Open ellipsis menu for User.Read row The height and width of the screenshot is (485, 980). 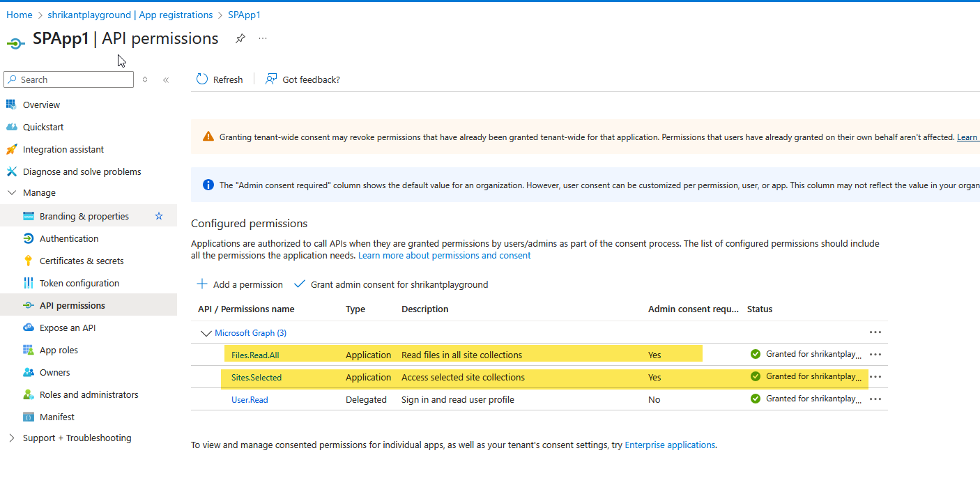click(875, 399)
